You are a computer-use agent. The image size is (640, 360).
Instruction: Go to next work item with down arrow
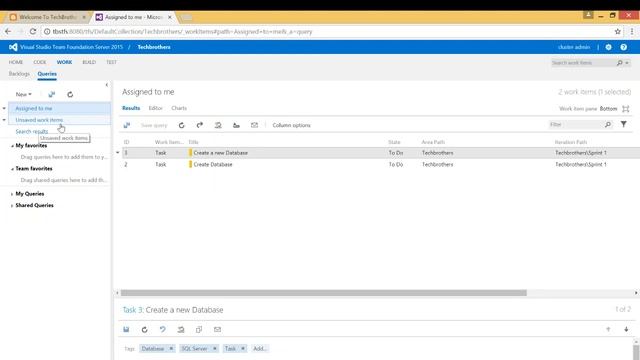click(626, 329)
